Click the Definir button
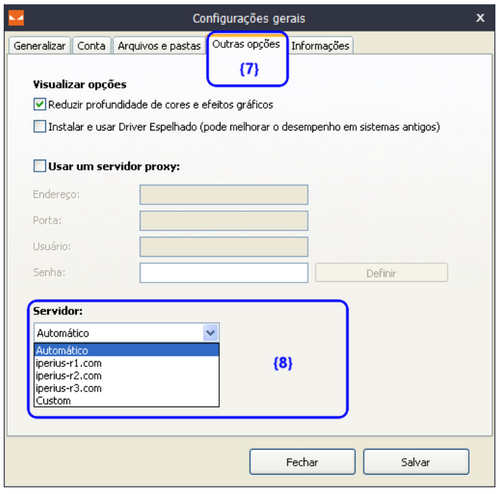Screen dimensions: 500x494 pyautogui.click(x=381, y=273)
